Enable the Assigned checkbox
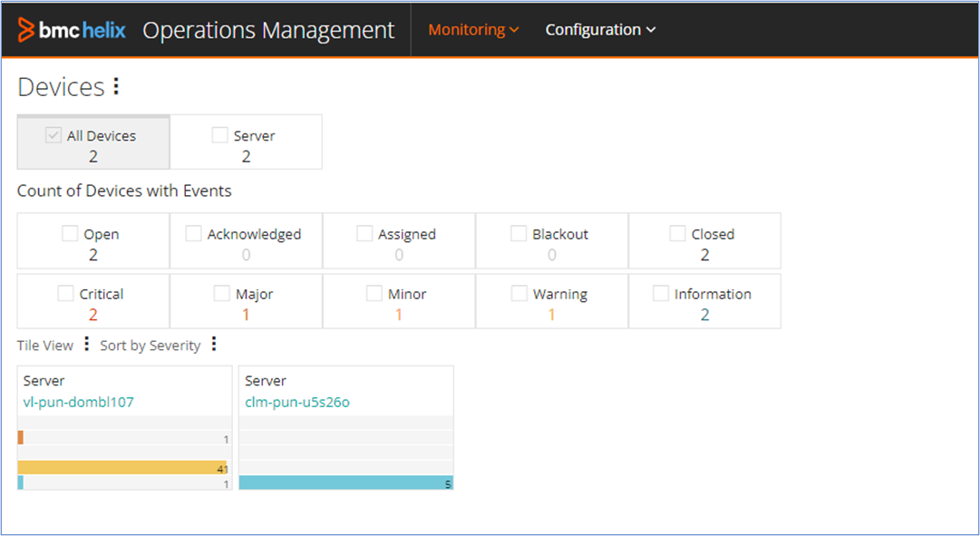Viewport: 980px width, 536px height. 364,233
